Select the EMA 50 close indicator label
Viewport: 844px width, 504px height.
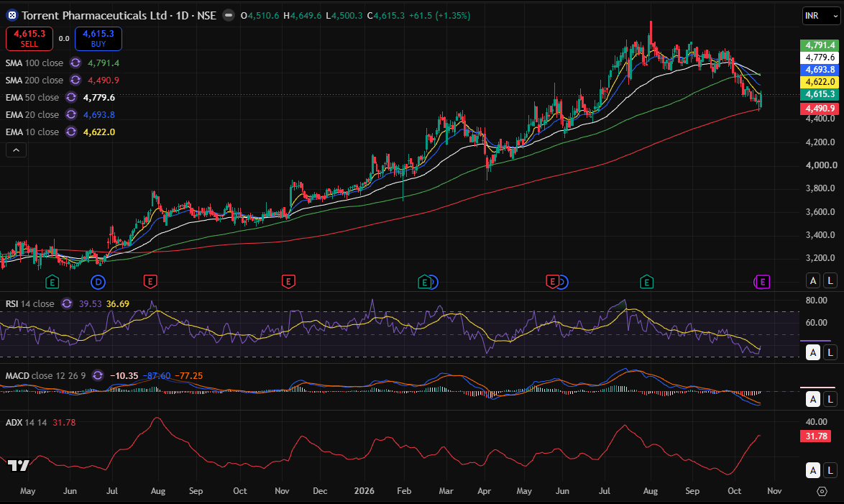pos(32,98)
